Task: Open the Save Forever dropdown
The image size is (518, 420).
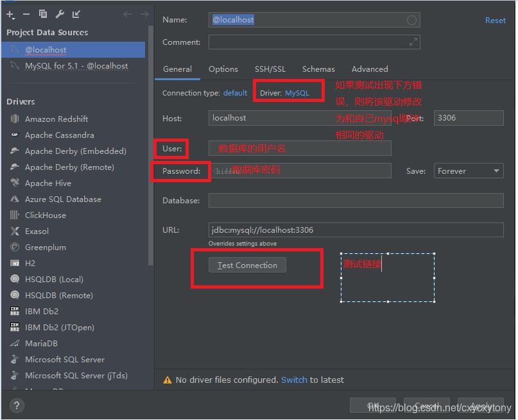Action: coord(469,171)
